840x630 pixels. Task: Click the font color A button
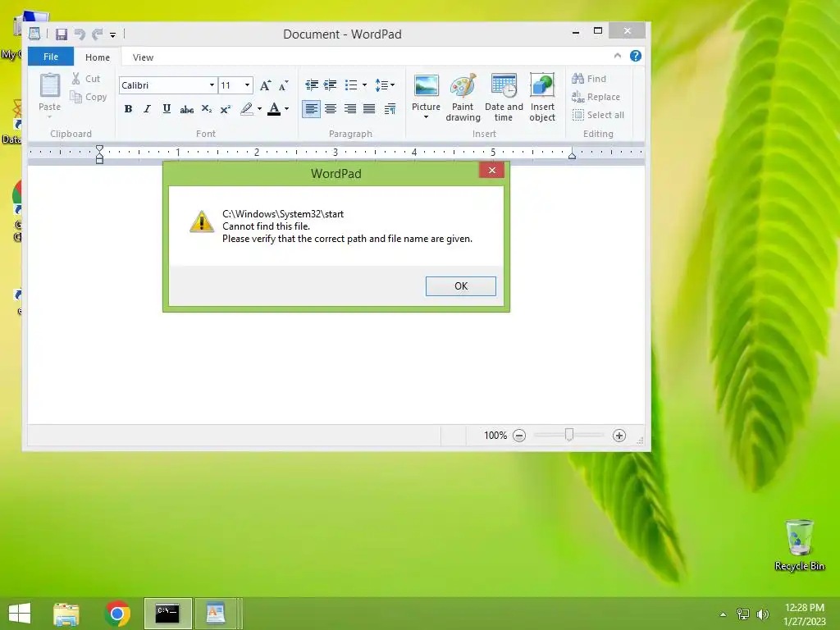[x=274, y=109]
